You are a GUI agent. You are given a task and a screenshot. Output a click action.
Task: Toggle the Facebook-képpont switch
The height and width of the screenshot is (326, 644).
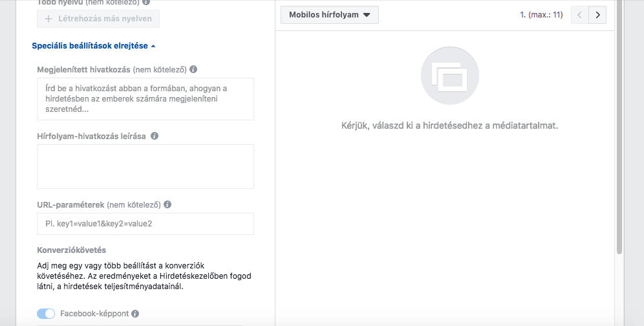[x=46, y=314]
